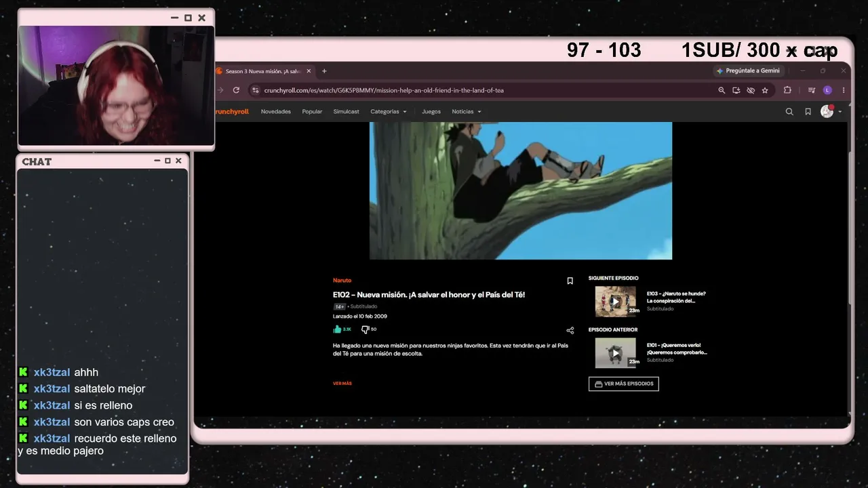Play previous episode E101 thumbnail
Viewport: 868px width, 488px height.
[616, 353]
